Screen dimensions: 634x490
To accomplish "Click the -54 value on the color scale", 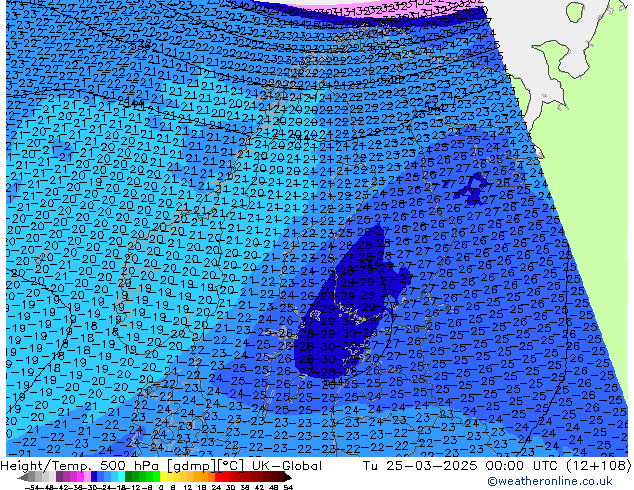I will (x=32, y=487).
